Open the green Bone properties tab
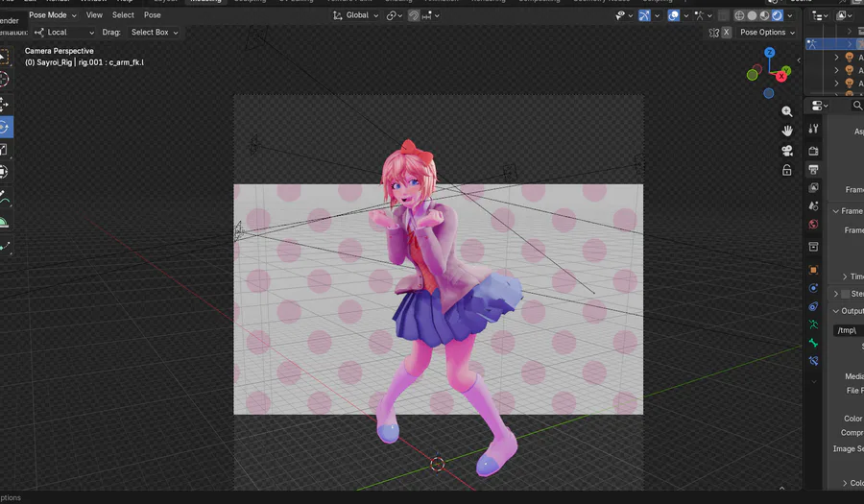The image size is (864, 504). (x=813, y=343)
